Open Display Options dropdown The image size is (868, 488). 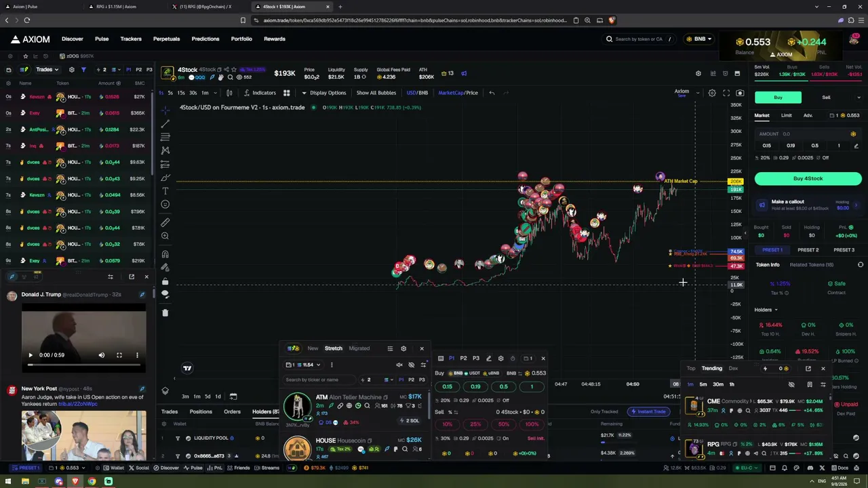pos(324,93)
